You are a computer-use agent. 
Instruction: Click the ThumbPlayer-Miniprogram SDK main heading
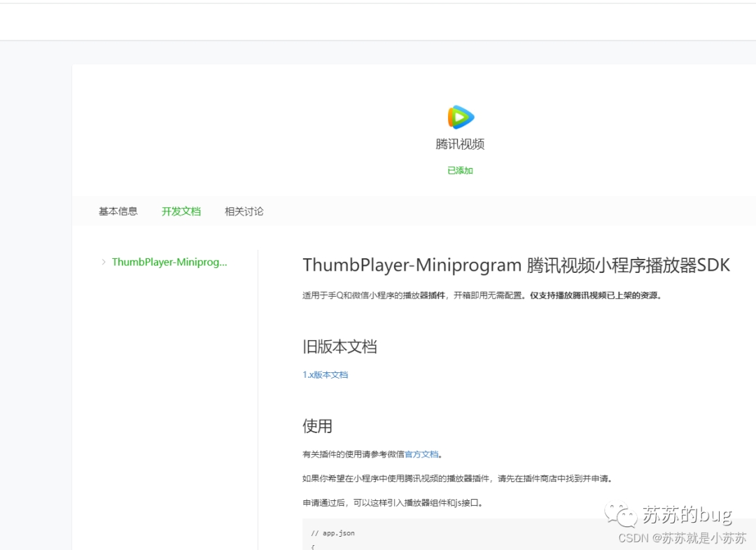[x=516, y=265]
